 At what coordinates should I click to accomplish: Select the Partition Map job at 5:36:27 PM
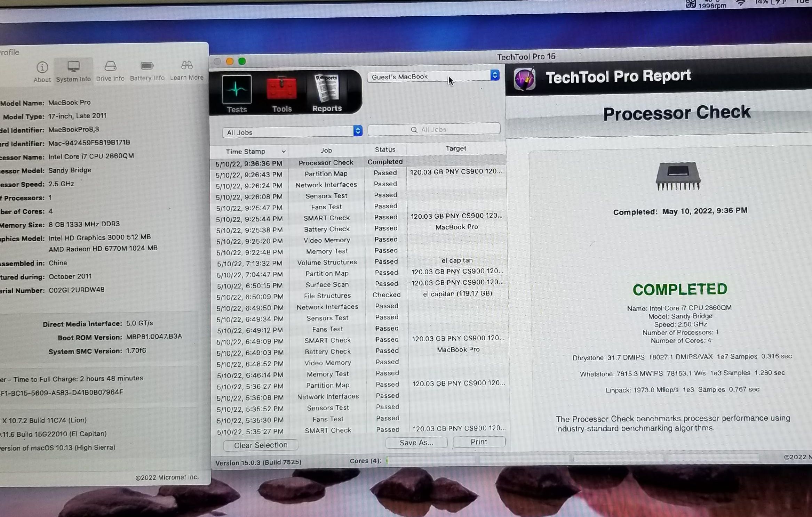click(x=361, y=385)
